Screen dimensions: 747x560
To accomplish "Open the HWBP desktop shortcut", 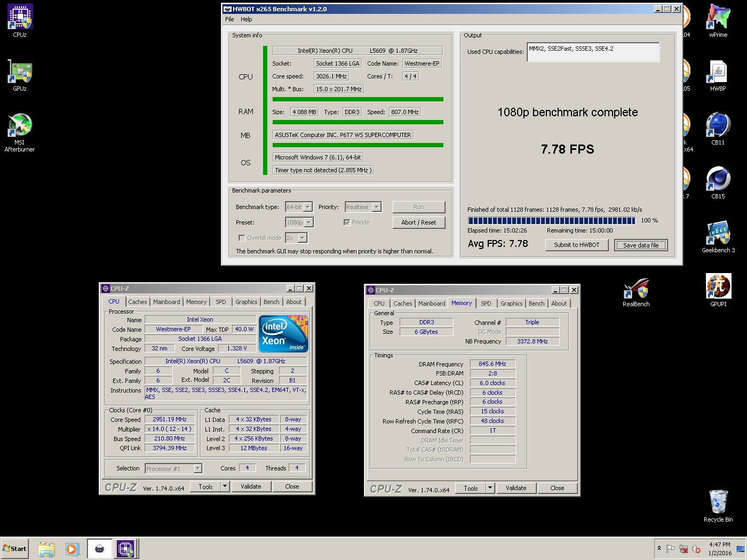I will click(718, 75).
